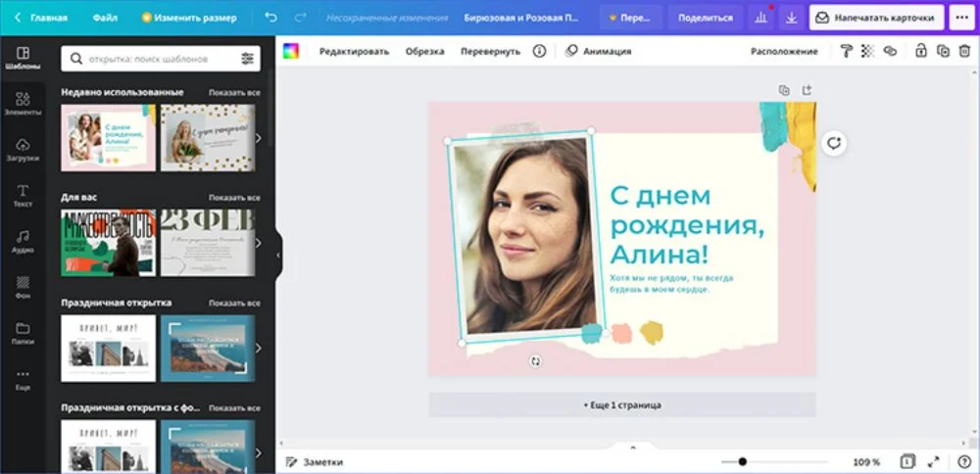Open the Элементы sidebar panel
The height and width of the screenshot is (474, 980).
coord(23,104)
